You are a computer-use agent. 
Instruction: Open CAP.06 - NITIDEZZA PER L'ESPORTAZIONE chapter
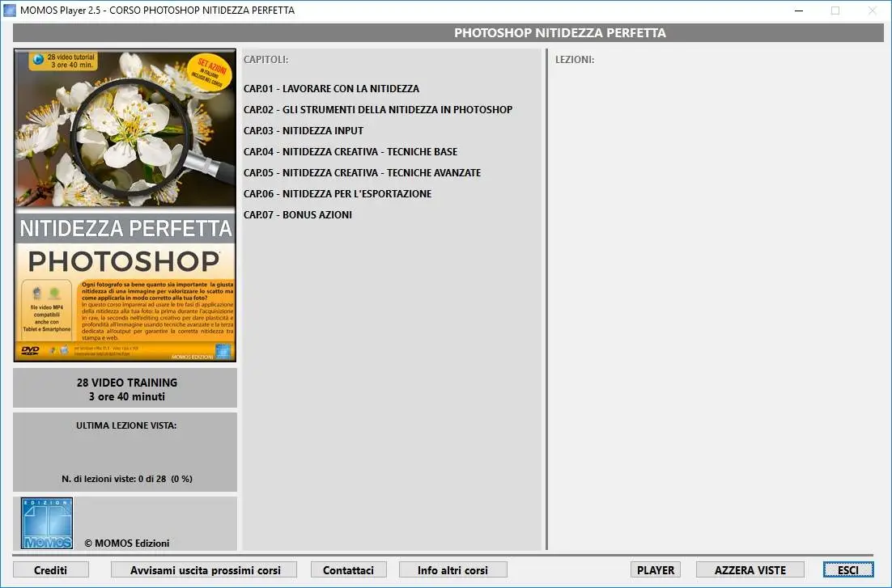tap(338, 194)
